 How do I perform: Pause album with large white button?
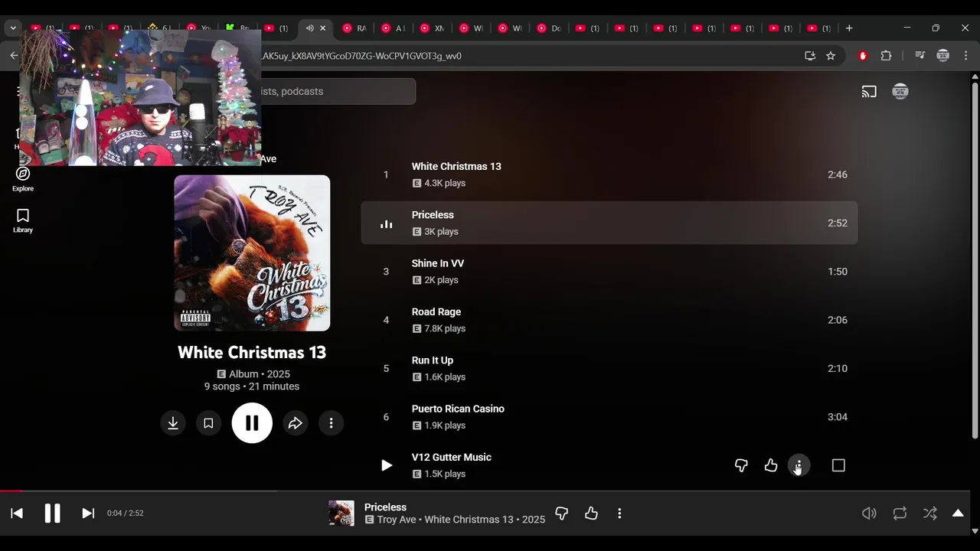[x=252, y=423]
